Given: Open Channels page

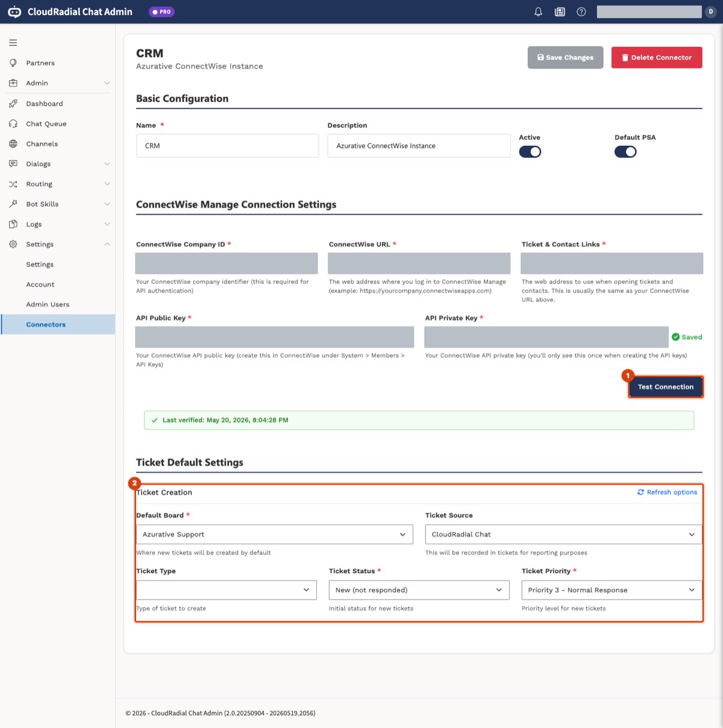Looking at the screenshot, I should point(42,143).
